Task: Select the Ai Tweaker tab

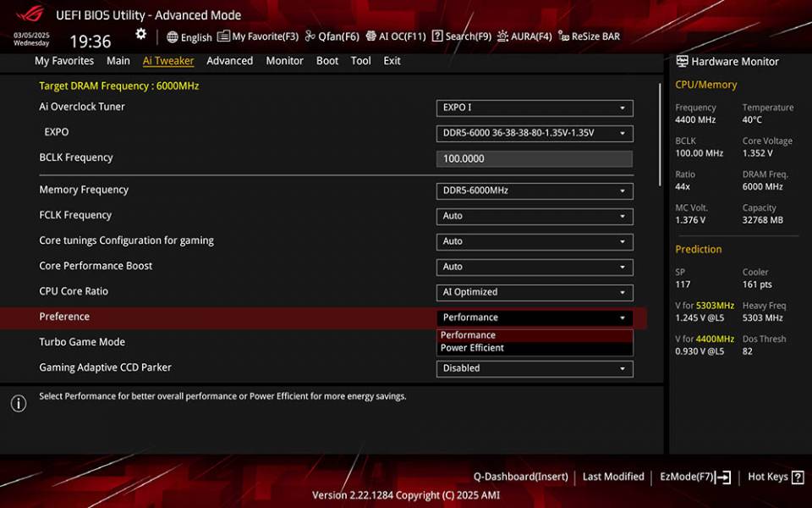Action: [x=168, y=61]
